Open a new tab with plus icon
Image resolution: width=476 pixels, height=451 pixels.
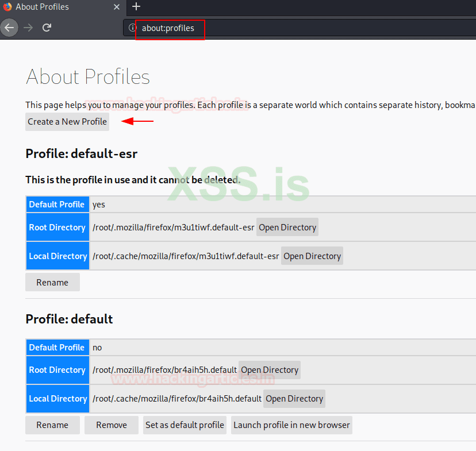[x=136, y=7]
